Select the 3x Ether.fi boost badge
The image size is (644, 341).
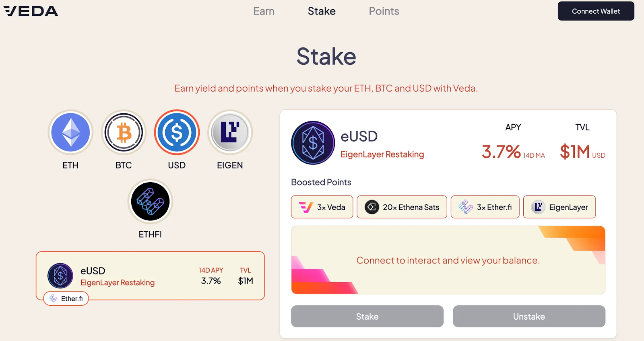coord(485,207)
